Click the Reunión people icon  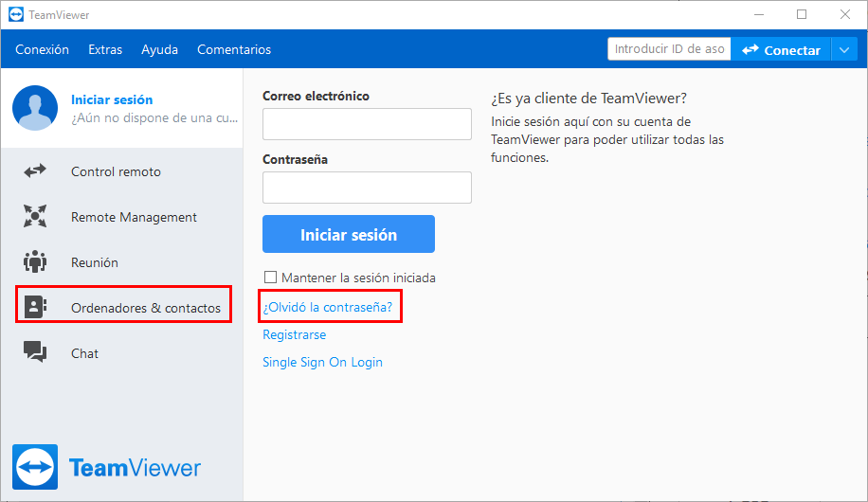tap(35, 261)
